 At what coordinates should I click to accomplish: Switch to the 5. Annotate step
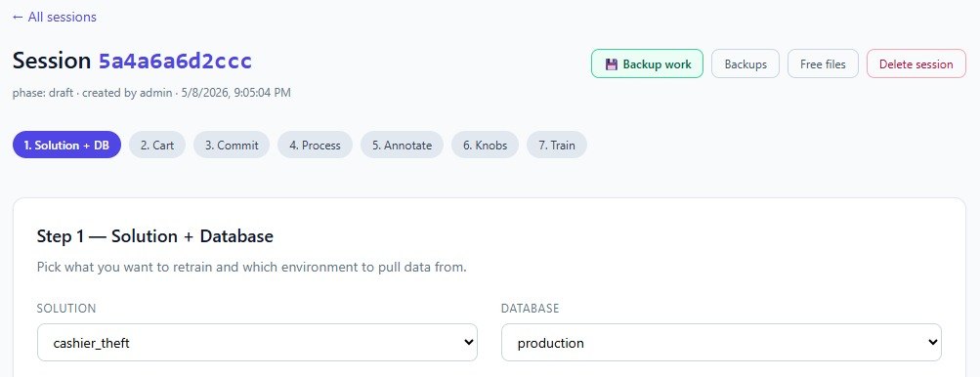(x=402, y=146)
